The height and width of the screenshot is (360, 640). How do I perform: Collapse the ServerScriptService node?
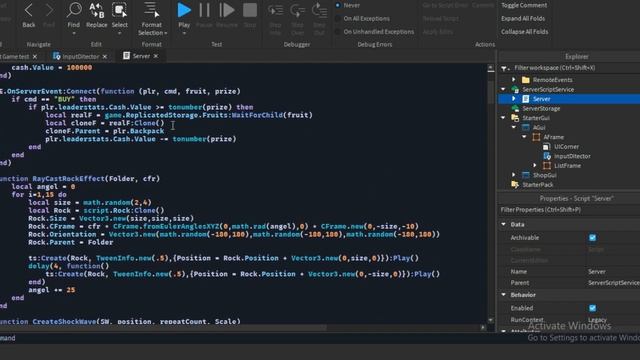click(504, 89)
